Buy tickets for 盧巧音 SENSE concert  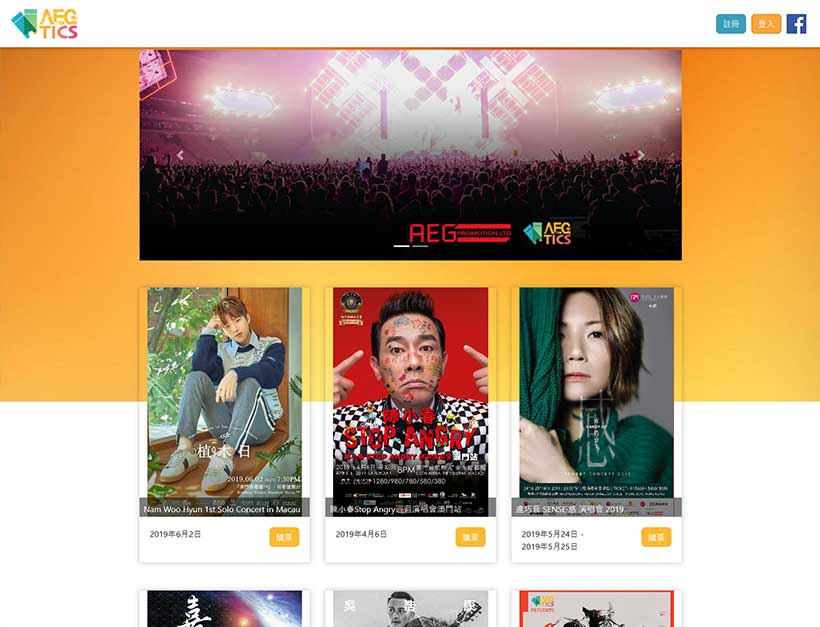(x=656, y=537)
